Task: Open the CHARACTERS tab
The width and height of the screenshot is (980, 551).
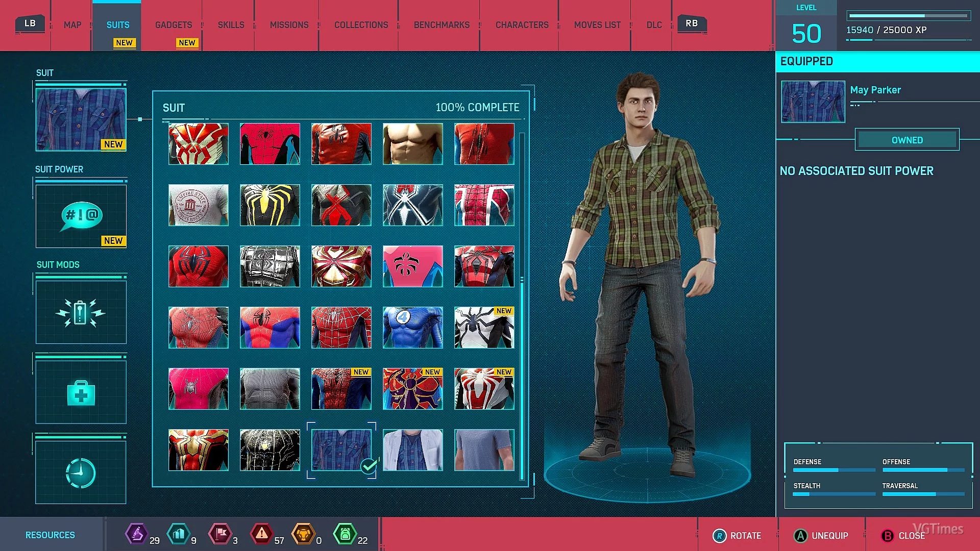Action: click(x=522, y=25)
